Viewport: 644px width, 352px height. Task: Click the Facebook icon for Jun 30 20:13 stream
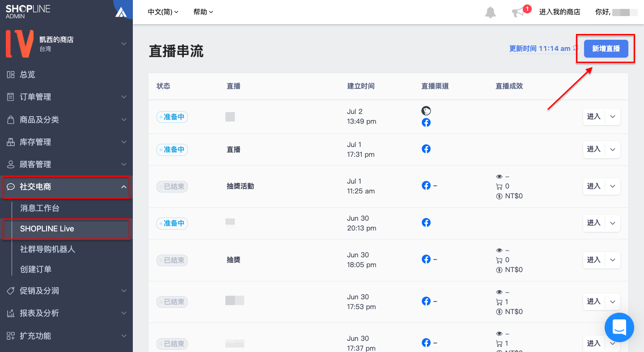pos(426,222)
